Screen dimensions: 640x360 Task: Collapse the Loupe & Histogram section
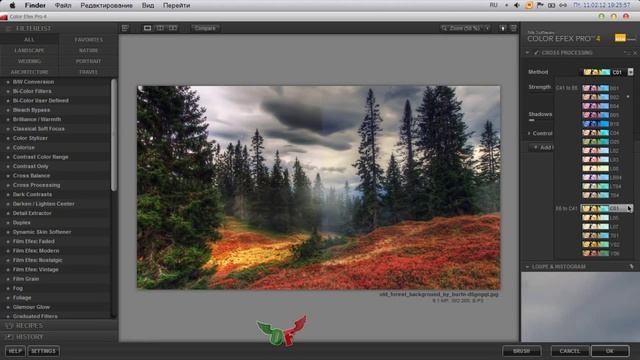527,267
